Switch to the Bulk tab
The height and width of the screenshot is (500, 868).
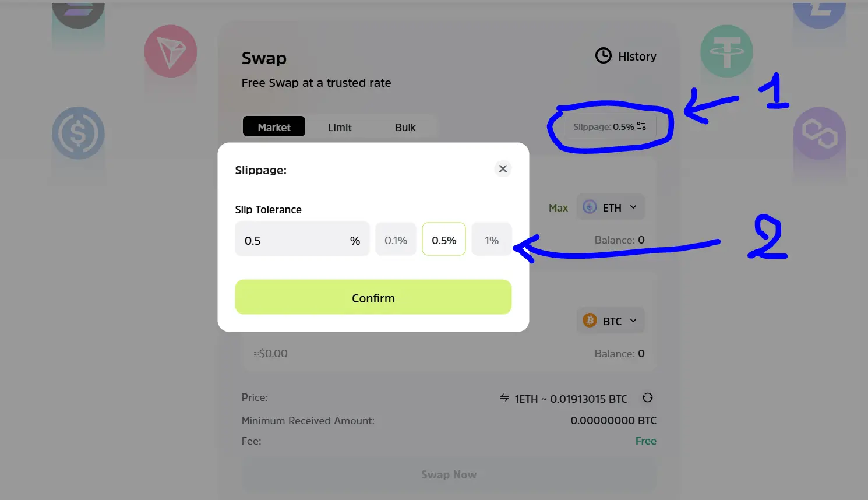click(405, 127)
